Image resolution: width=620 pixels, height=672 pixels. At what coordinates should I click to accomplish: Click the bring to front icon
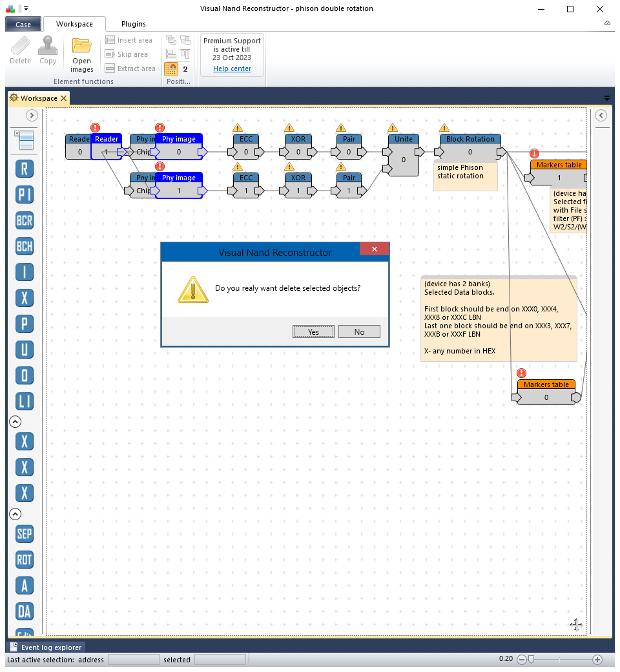click(171, 40)
